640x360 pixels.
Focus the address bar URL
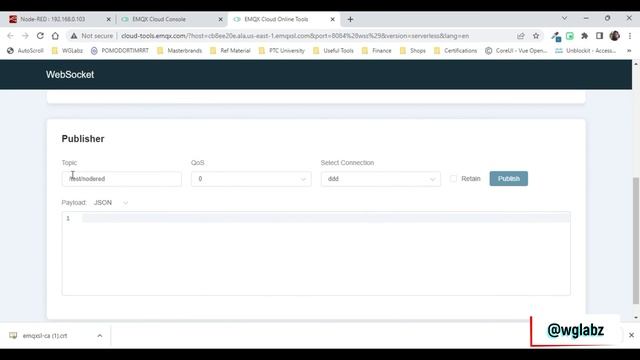point(295,36)
